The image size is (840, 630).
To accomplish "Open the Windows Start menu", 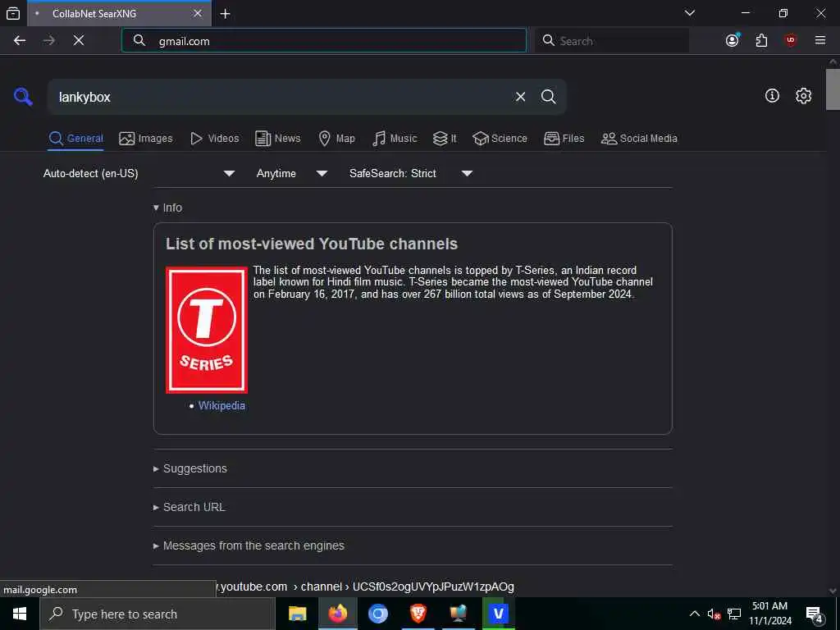I will (x=20, y=614).
